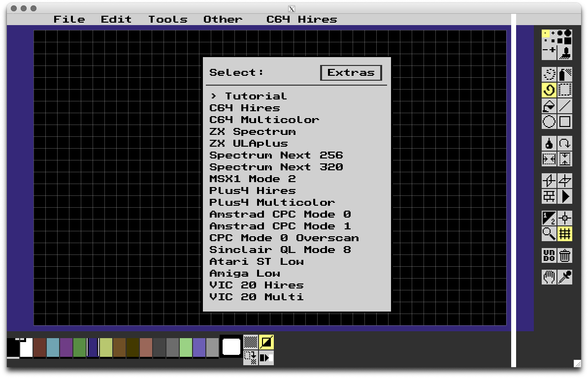Click the crosshair center icon
The image size is (588, 378).
565,218
